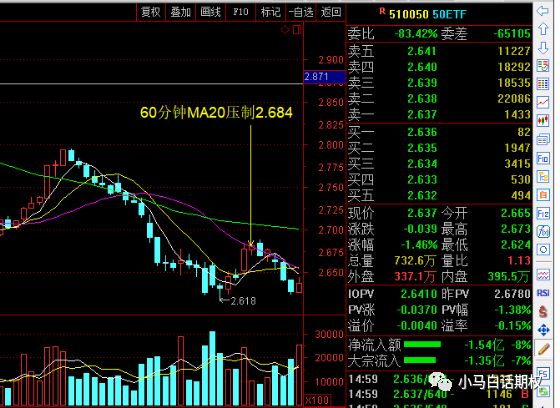Click the down arrow sidebar icon
560x408 pixels.
[x=543, y=48]
